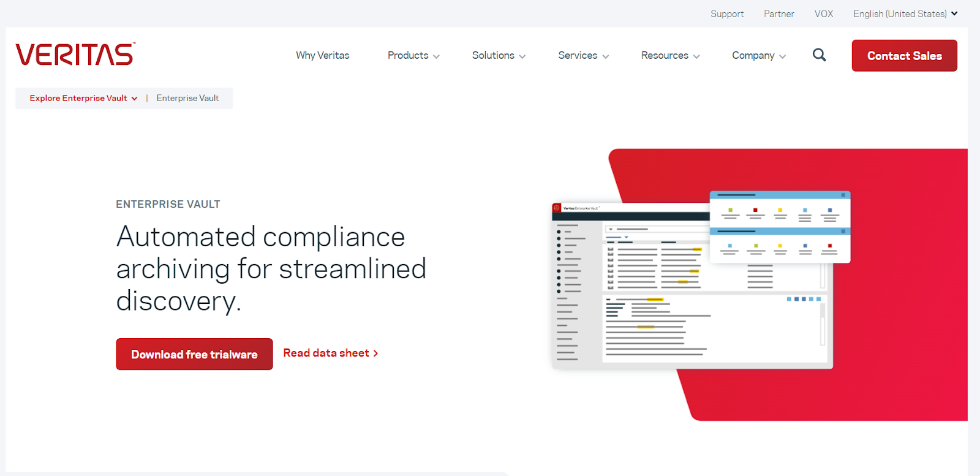Open English (United States) language selector
The width and height of the screenshot is (980, 476).
905,13
